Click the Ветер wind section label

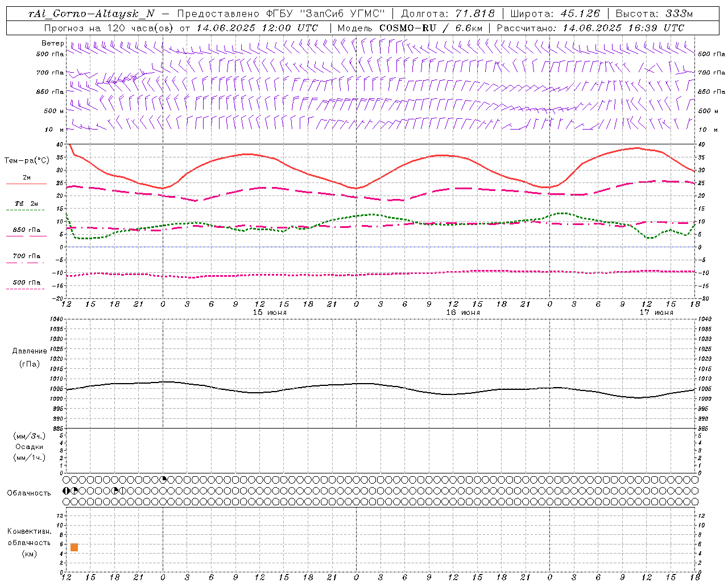[52, 43]
